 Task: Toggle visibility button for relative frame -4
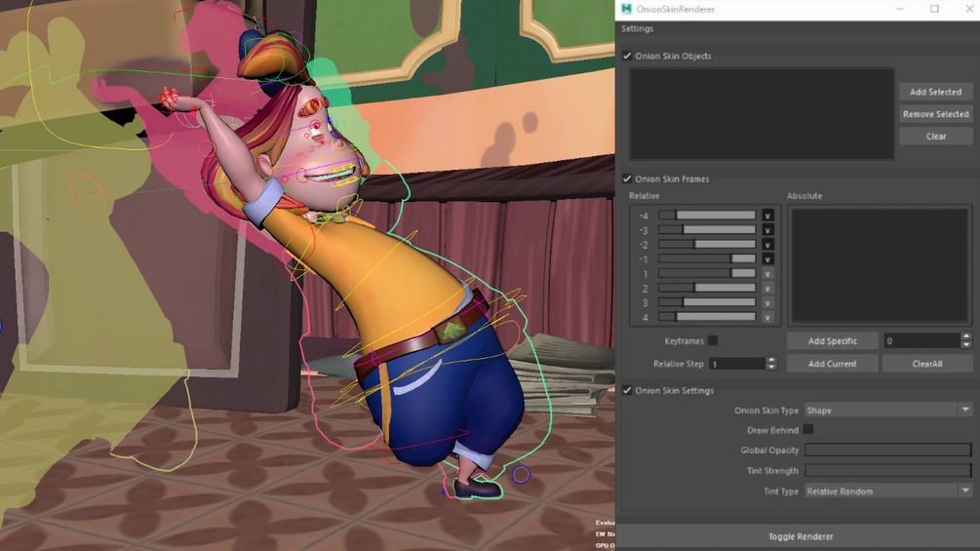(x=767, y=216)
